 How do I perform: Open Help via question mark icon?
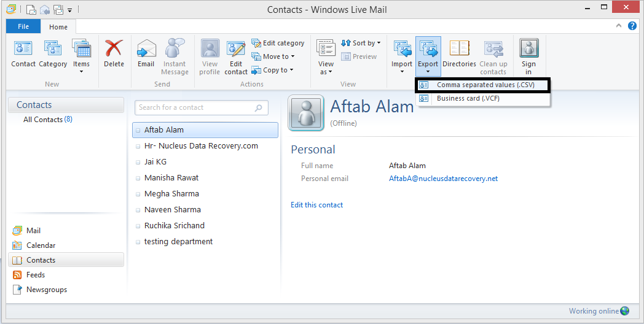coord(632,26)
